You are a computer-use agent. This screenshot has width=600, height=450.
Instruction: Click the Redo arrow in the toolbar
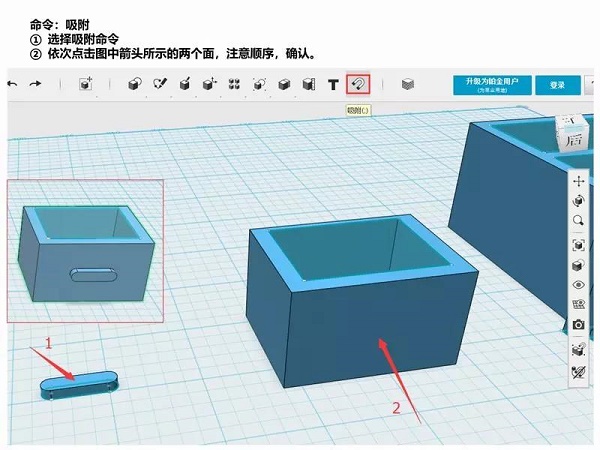tap(36, 85)
